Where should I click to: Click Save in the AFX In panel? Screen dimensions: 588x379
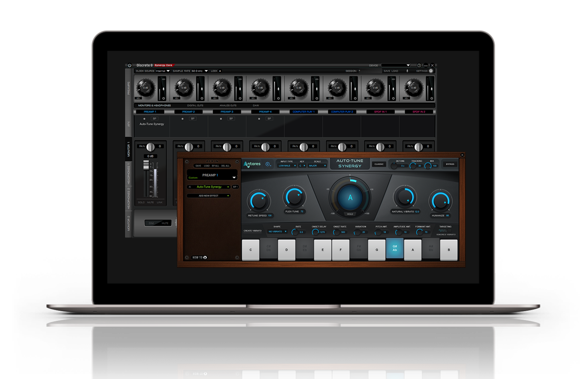pyautogui.click(x=198, y=166)
